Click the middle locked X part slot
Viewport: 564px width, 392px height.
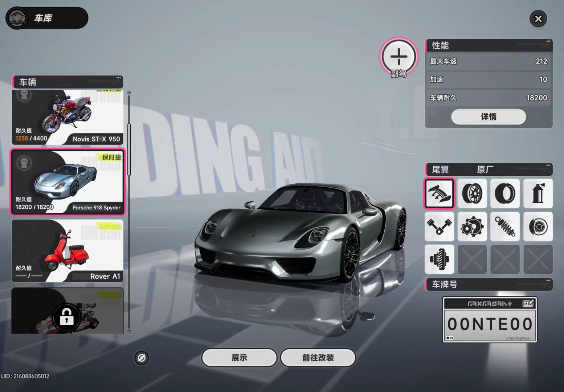click(x=505, y=259)
